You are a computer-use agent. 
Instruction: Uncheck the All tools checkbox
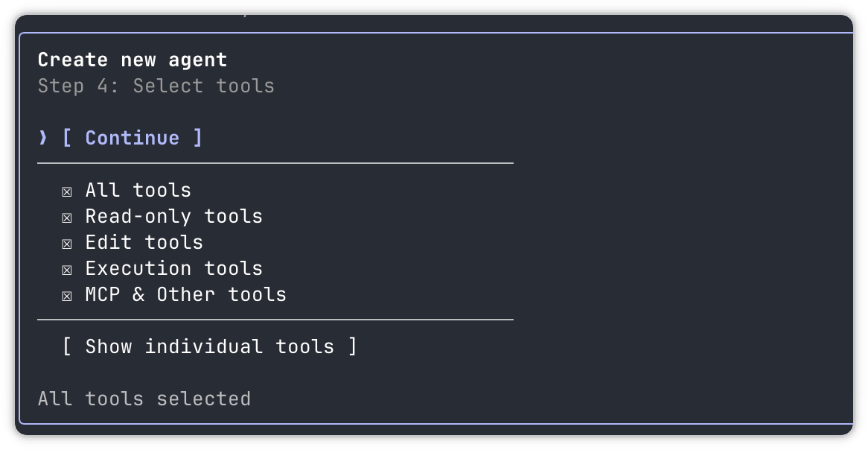pyautogui.click(x=67, y=191)
